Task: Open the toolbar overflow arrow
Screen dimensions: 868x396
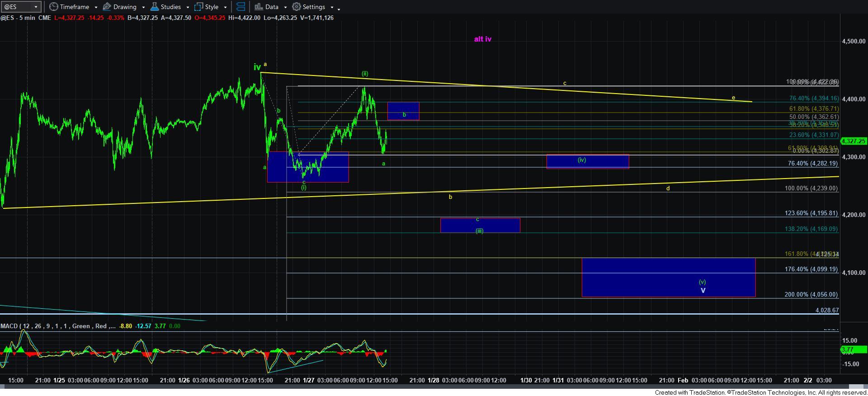Action: click(x=339, y=8)
